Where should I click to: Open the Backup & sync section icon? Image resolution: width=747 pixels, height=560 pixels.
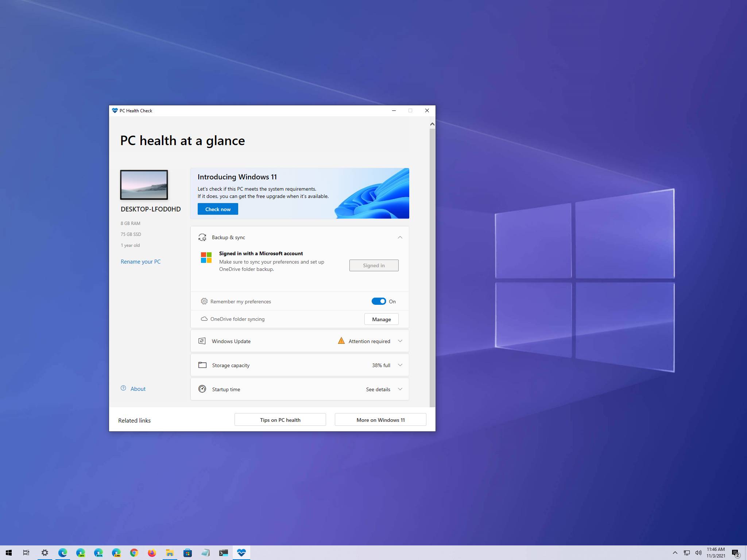[x=202, y=237]
